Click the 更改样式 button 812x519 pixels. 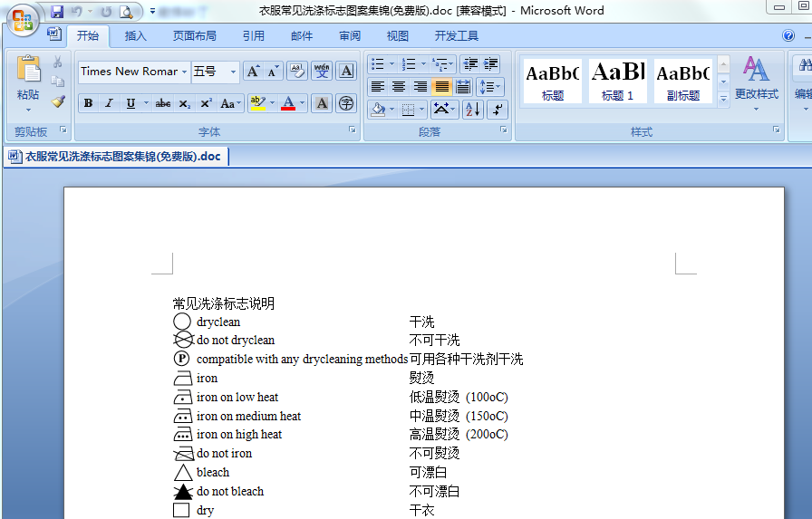[x=757, y=82]
